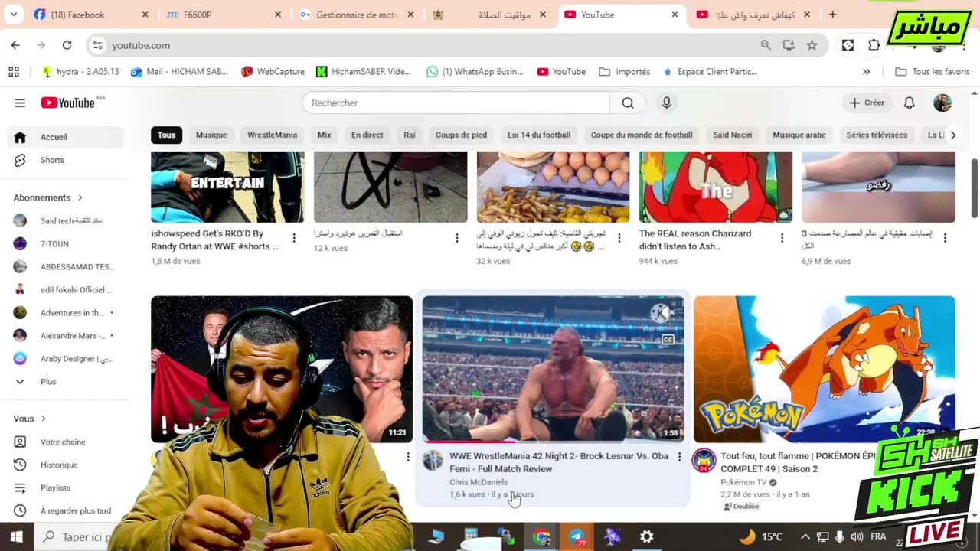Image resolution: width=980 pixels, height=551 pixels.
Task: Select Coupe du monde de football chip
Action: (x=642, y=135)
